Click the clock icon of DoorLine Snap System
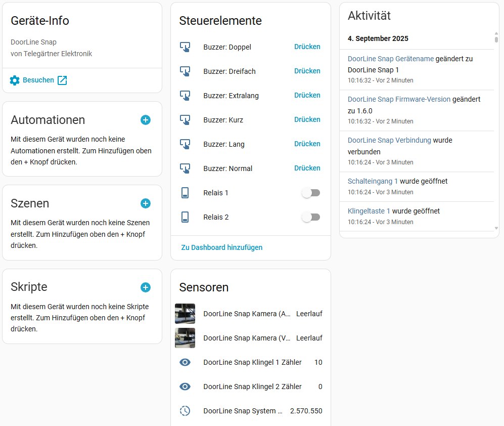This screenshot has height=426, width=504. [185, 411]
